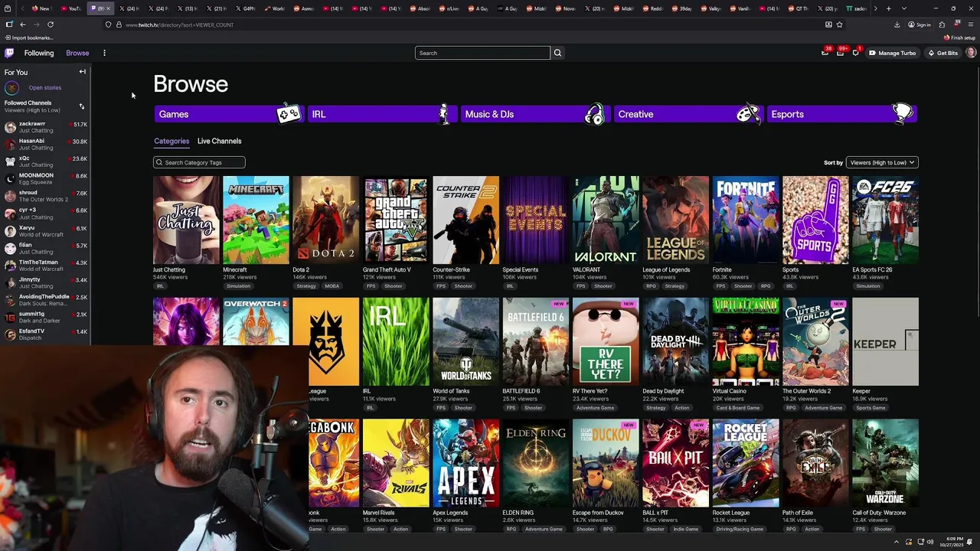The width and height of the screenshot is (980, 551).
Task: Open the EA Sports FC 26 box art
Action: click(885, 220)
